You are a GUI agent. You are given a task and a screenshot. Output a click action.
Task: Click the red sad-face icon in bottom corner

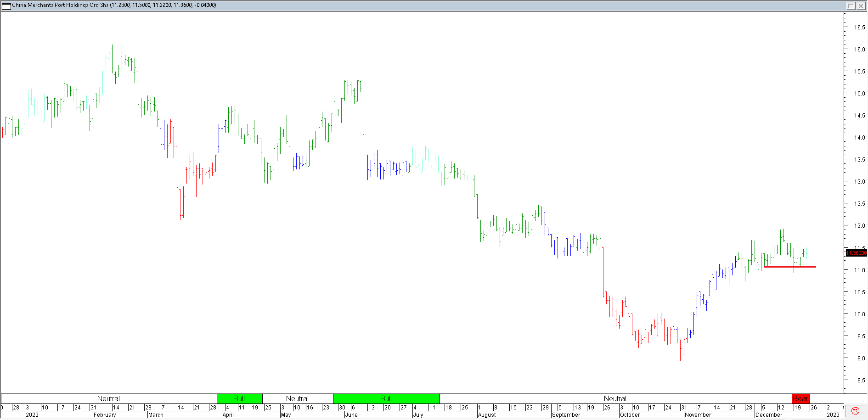[x=855, y=411]
